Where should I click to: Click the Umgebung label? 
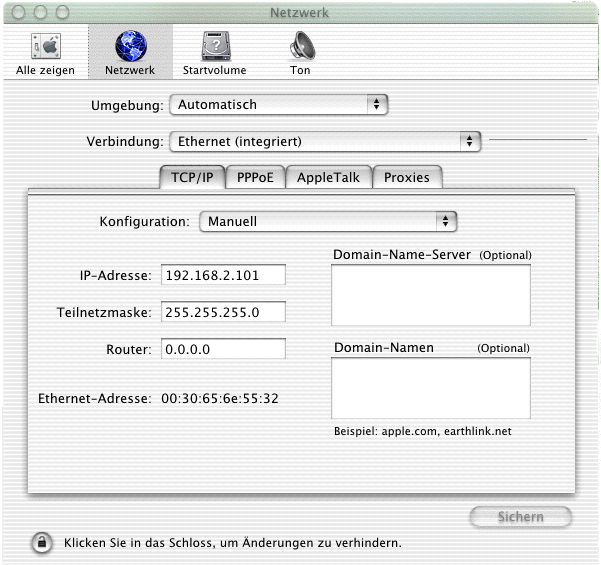tap(127, 105)
